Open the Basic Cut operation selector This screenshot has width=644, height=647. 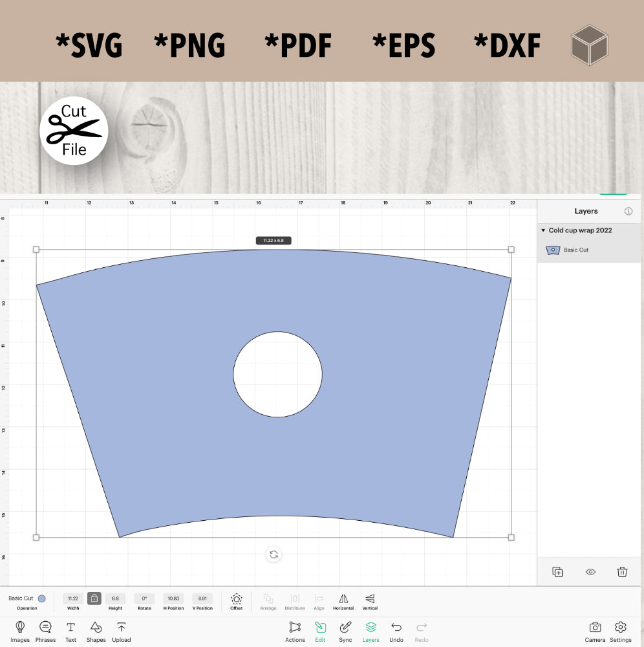click(21, 598)
